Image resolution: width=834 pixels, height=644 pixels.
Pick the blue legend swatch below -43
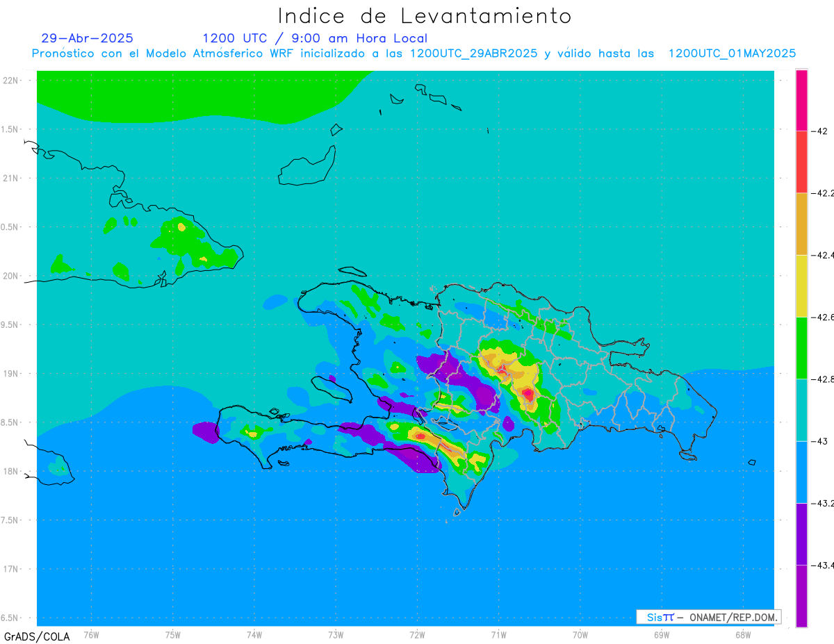(x=801, y=472)
